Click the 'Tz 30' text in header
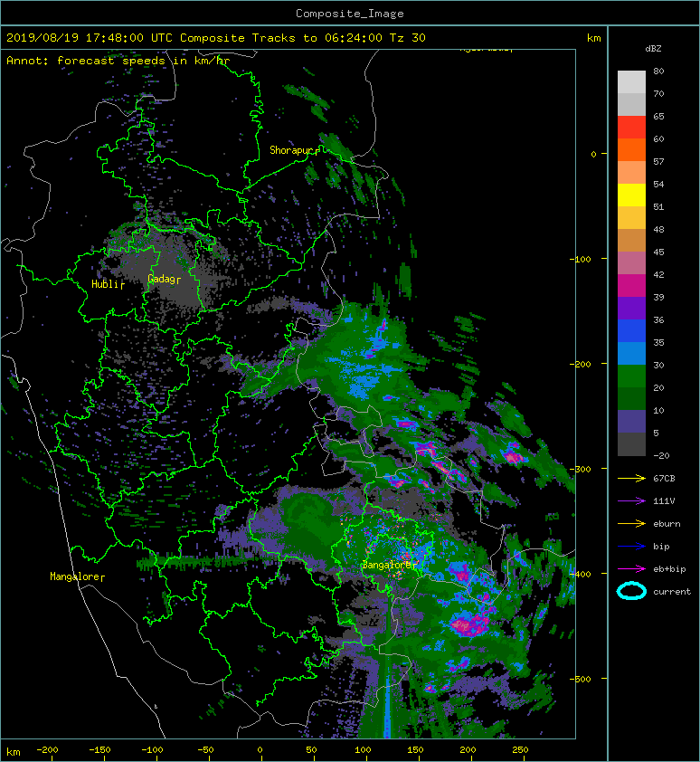This screenshot has height=762, width=700. pyautogui.click(x=408, y=37)
